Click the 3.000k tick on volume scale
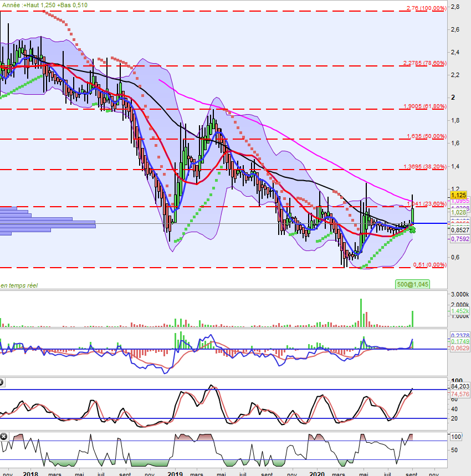Screen dimensions: 471x476 coord(460,294)
